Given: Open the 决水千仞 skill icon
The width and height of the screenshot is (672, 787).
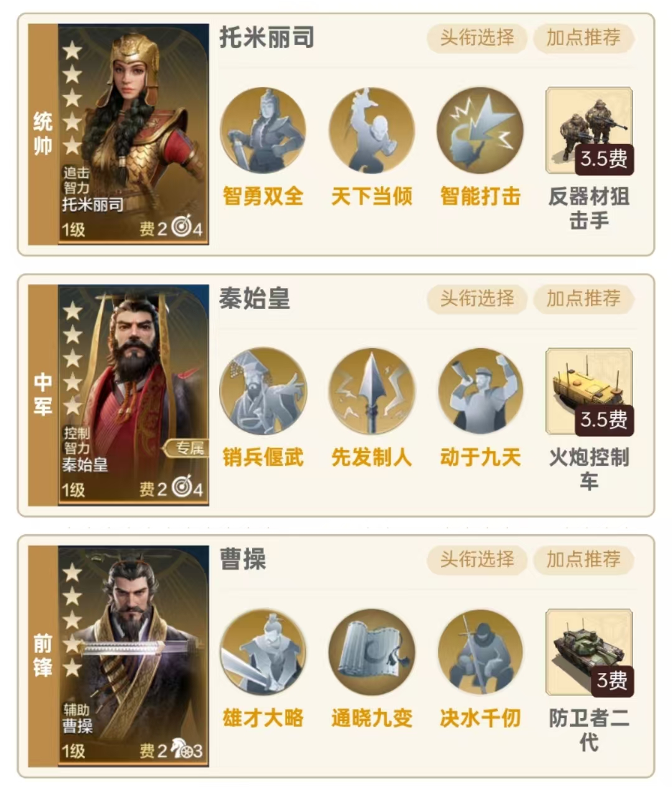Looking at the screenshot, I should 480,652.
